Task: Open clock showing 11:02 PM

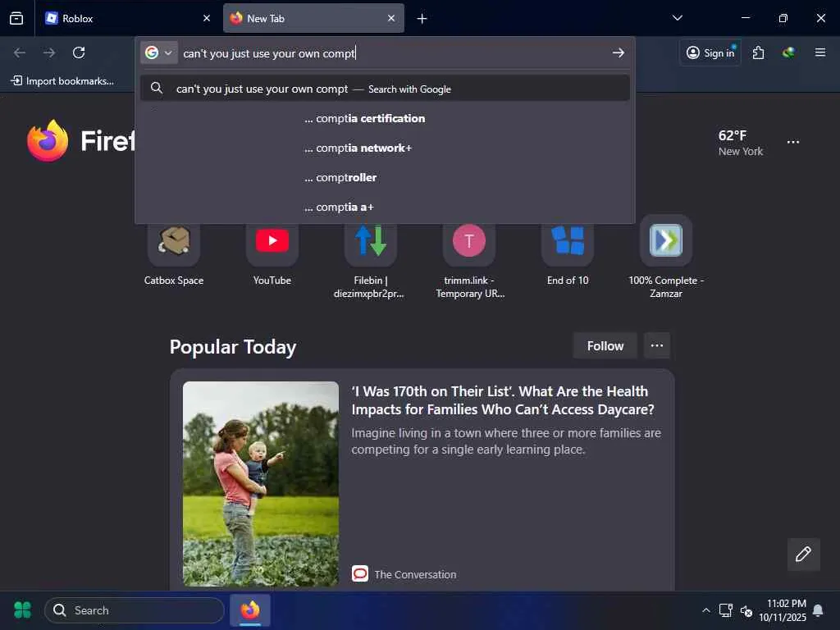Action: click(783, 610)
